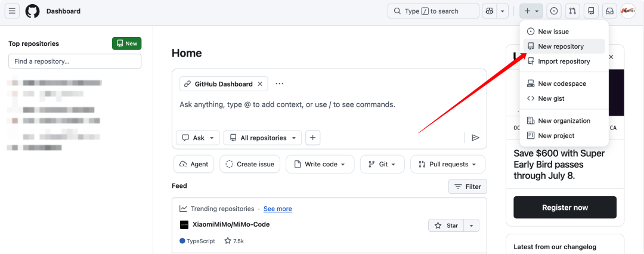The image size is (644, 254).
Task: Open the Copilot chat icon
Action: [x=490, y=11]
